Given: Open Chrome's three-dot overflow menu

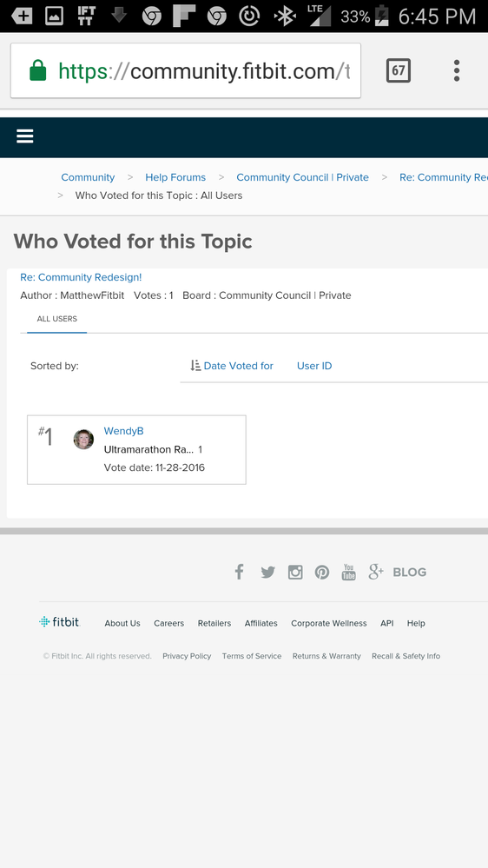Looking at the screenshot, I should (x=457, y=71).
